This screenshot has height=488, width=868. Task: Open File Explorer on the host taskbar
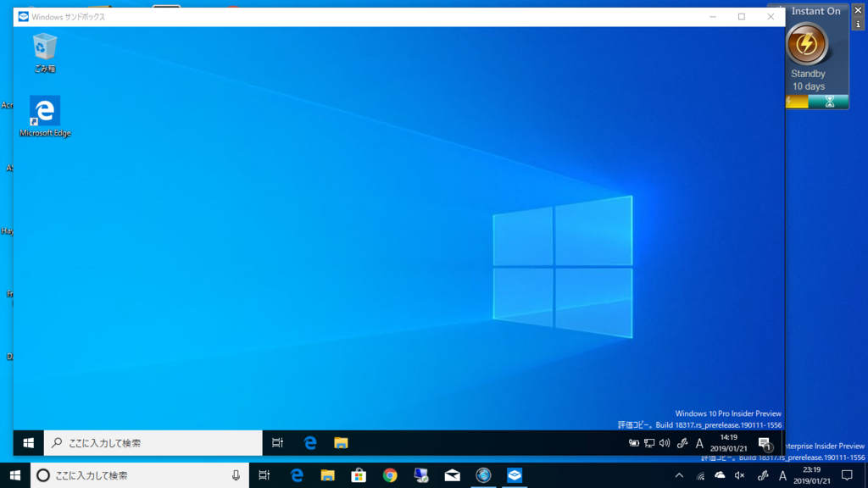click(x=328, y=475)
